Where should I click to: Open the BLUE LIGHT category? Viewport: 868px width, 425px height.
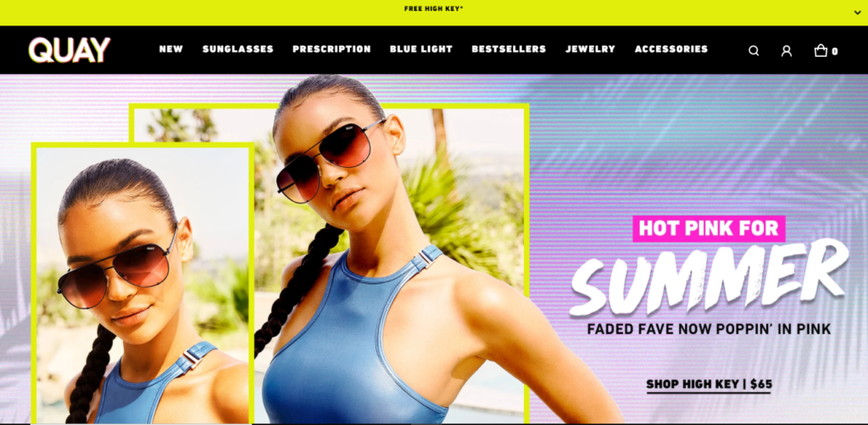click(421, 48)
